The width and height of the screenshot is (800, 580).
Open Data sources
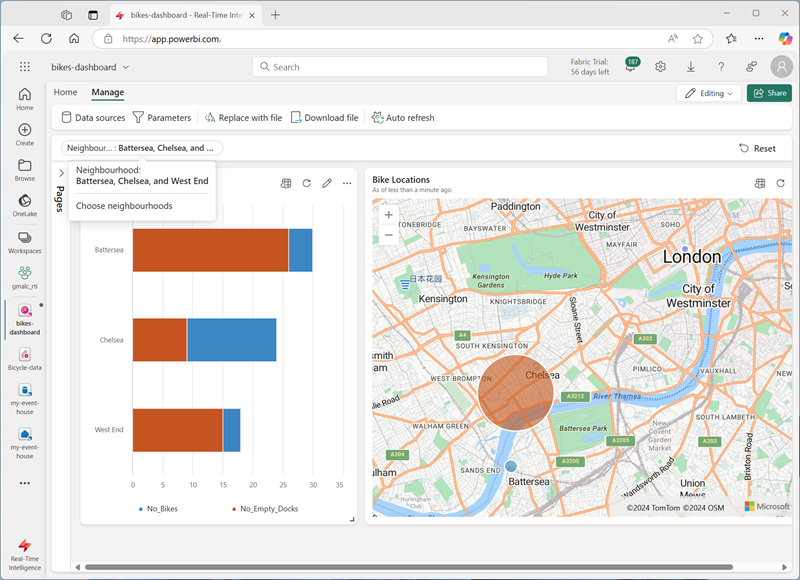93,118
